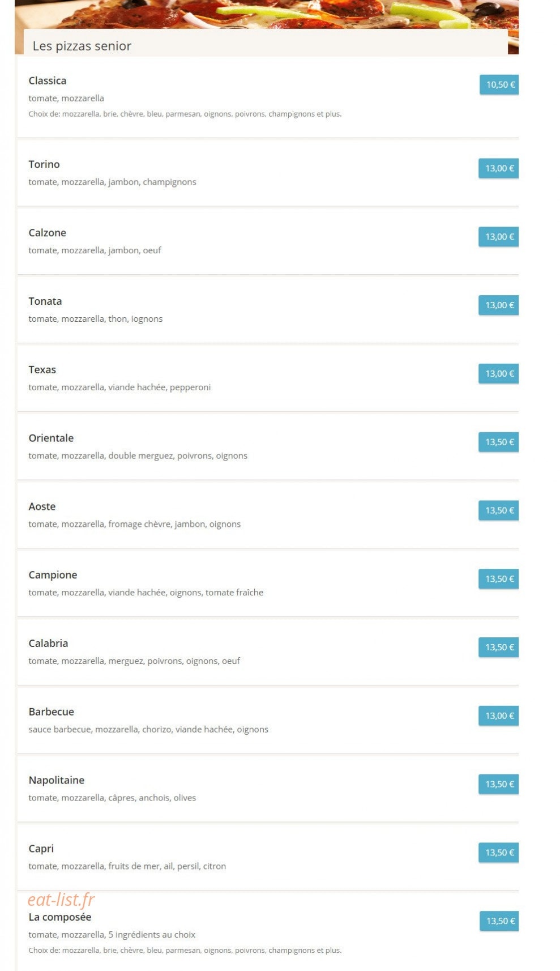Choose the Tonata pizza price button

click(x=498, y=305)
